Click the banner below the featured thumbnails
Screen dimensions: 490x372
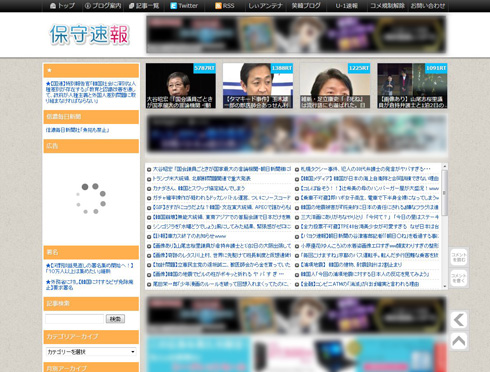297,135
